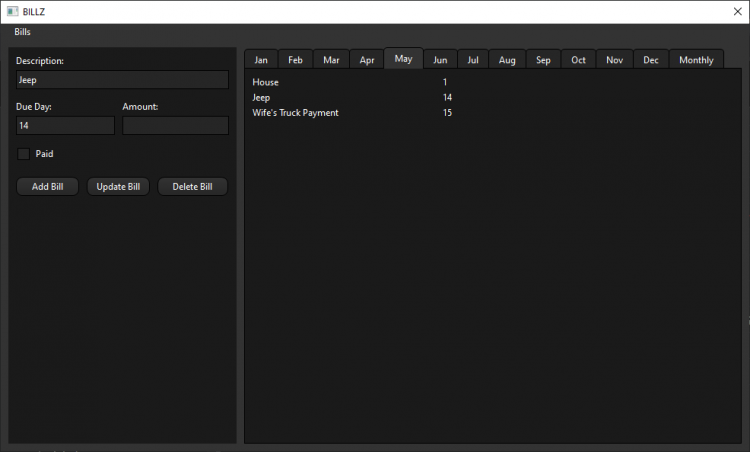This screenshot has height=452, width=750.
Task: Click due day 15 in the list
Action: pyautogui.click(x=447, y=113)
